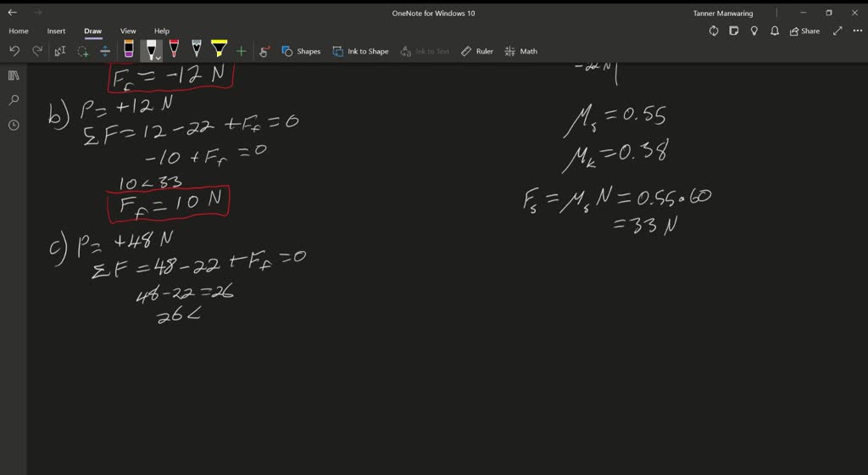Select the Lasso Select tool

tap(82, 51)
